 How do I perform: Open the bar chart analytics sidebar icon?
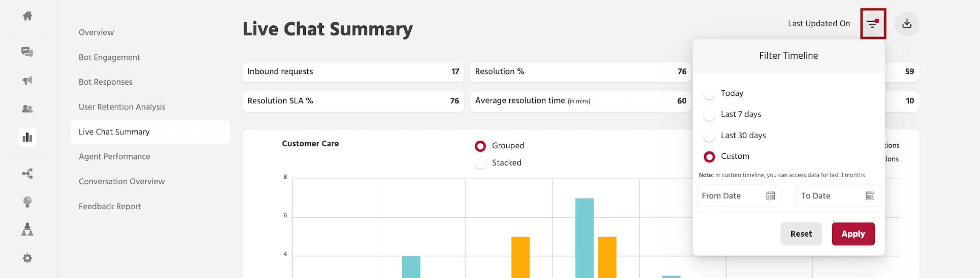coord(27,137)
